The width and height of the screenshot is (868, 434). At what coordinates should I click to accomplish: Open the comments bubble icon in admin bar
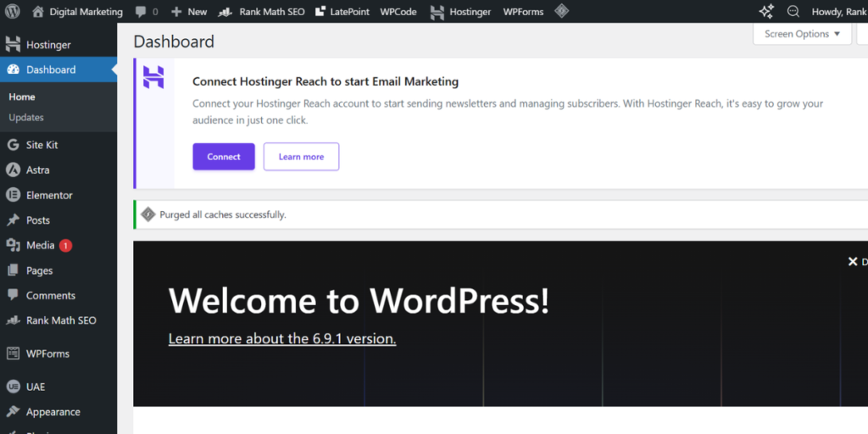[x=141, y=12]
